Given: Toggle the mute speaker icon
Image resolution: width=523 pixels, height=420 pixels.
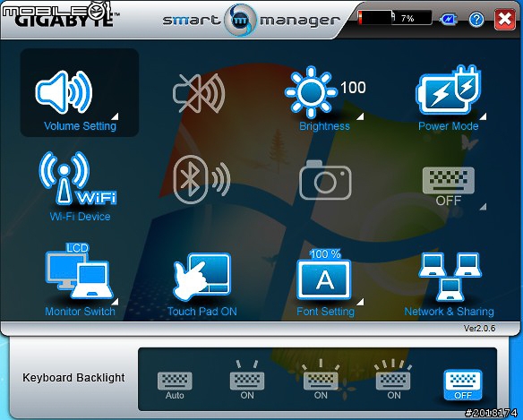Looking at the screenshot, I should 199,93.
